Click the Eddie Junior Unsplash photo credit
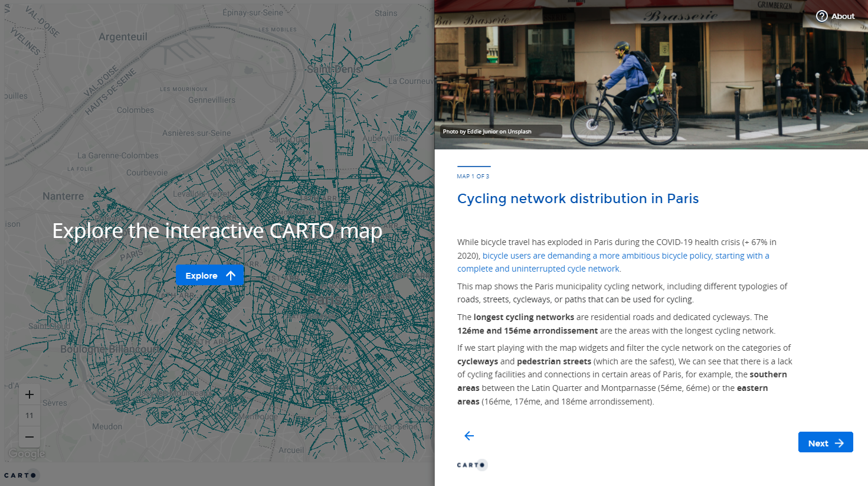 487,132
